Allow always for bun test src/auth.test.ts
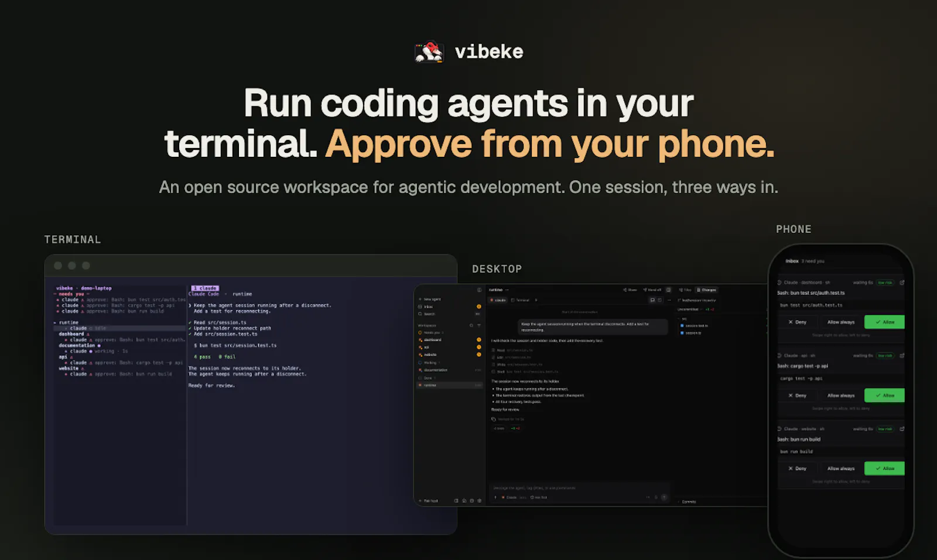This screenshot has height=560, width=937. [840, 322]
